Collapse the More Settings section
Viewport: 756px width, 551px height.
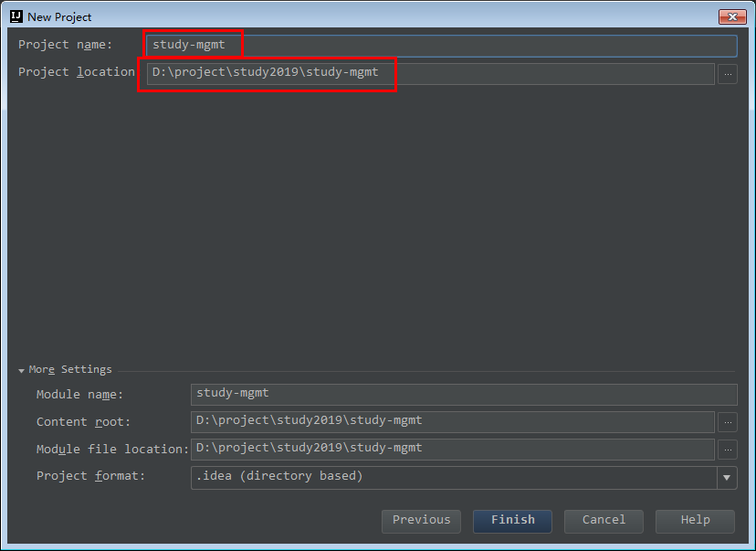tap(21, 371)
